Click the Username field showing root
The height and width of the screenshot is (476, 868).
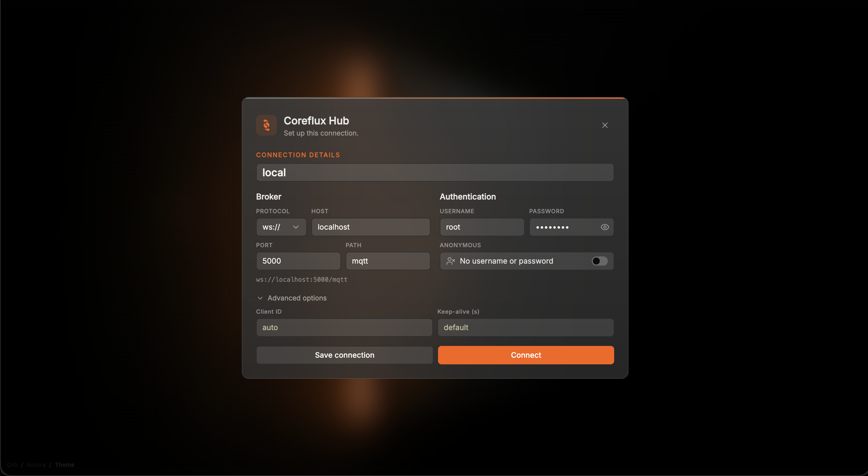(482, 227)
